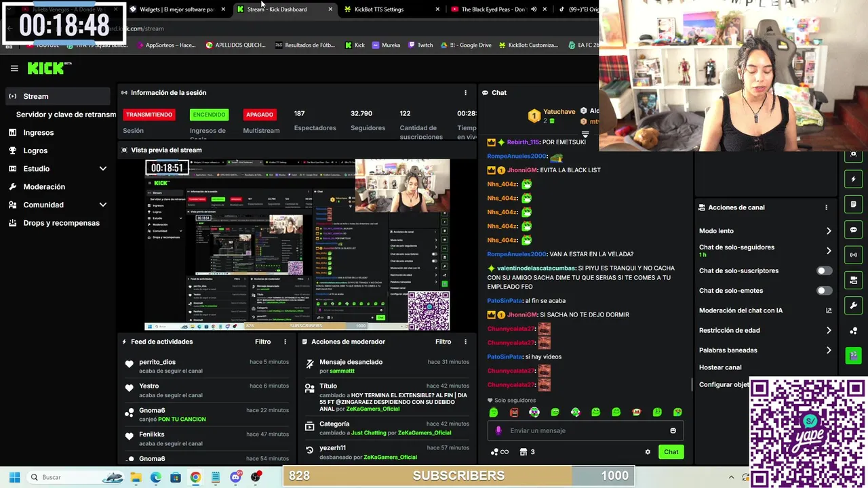Click the Kick logo in header
868x488 pixels.
click(x=50, y=68)
